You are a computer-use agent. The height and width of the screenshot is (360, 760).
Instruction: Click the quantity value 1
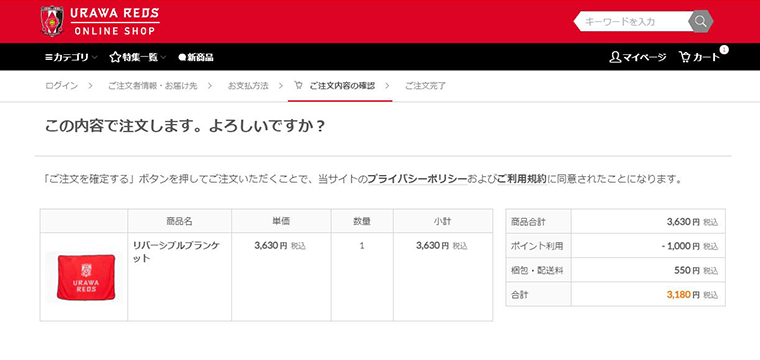tap(362, 246)
